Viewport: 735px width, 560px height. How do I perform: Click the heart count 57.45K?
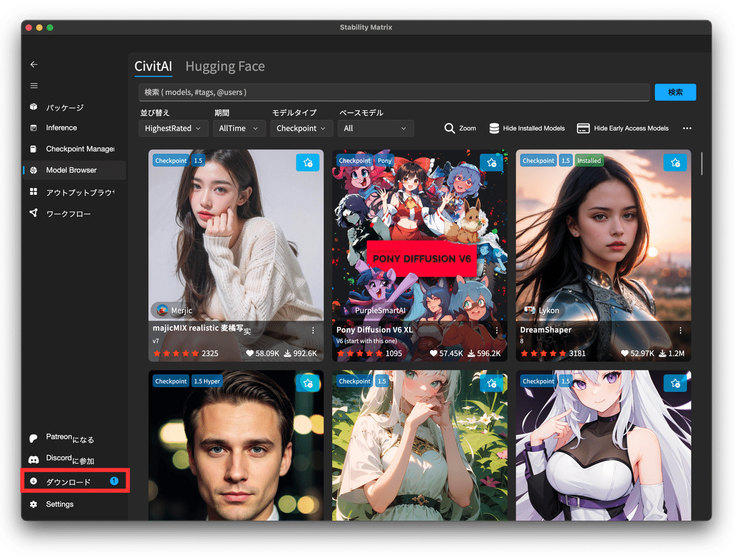tap(447, 353)
